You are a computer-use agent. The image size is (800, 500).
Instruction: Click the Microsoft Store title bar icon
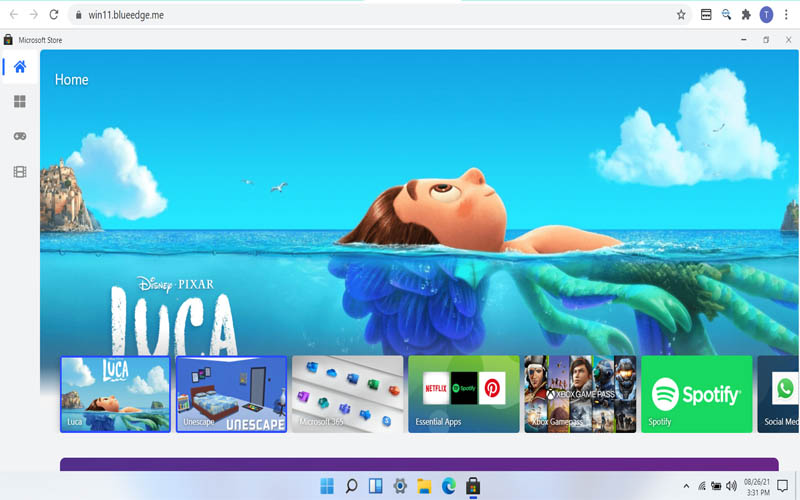[8, 40]
